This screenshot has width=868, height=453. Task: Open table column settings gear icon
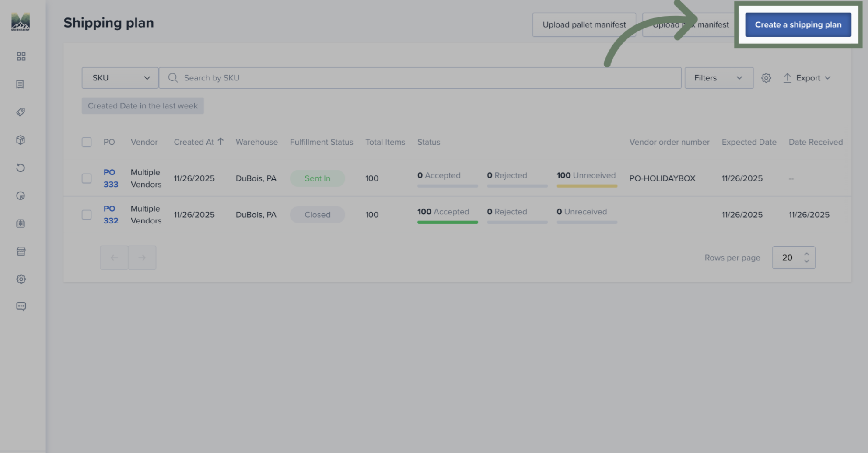[766, 78]
